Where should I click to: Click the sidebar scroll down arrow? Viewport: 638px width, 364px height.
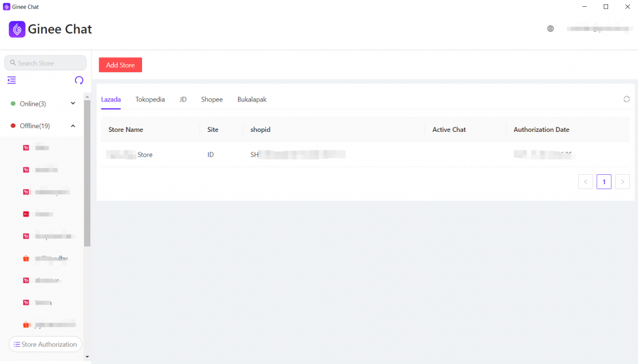click(87, 357)
